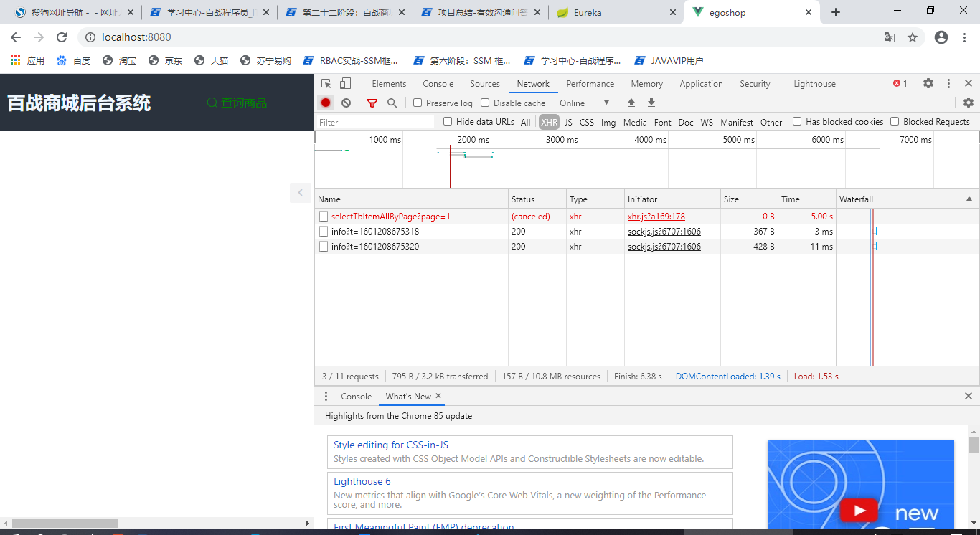Tick checkbox for info?t=1601208675320 row
The image size is (980, 535).
coord(324,246)
